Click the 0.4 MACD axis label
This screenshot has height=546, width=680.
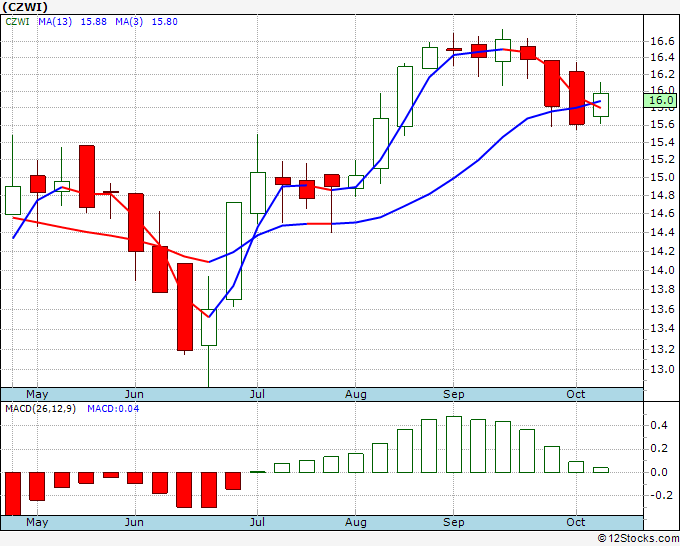pos(659,425)
